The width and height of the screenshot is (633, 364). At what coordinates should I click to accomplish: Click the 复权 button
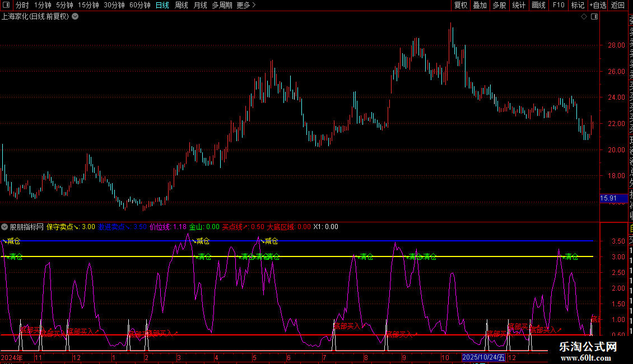click(460, 5)
